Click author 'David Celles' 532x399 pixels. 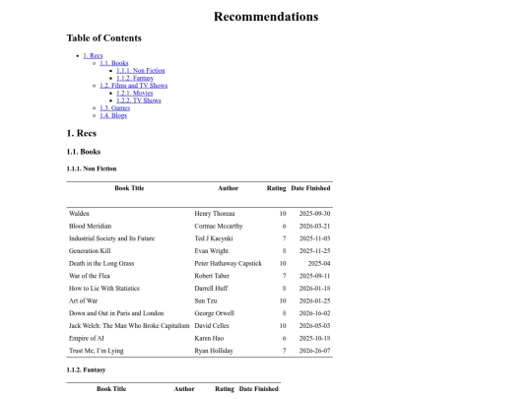[x=212, y=326]
